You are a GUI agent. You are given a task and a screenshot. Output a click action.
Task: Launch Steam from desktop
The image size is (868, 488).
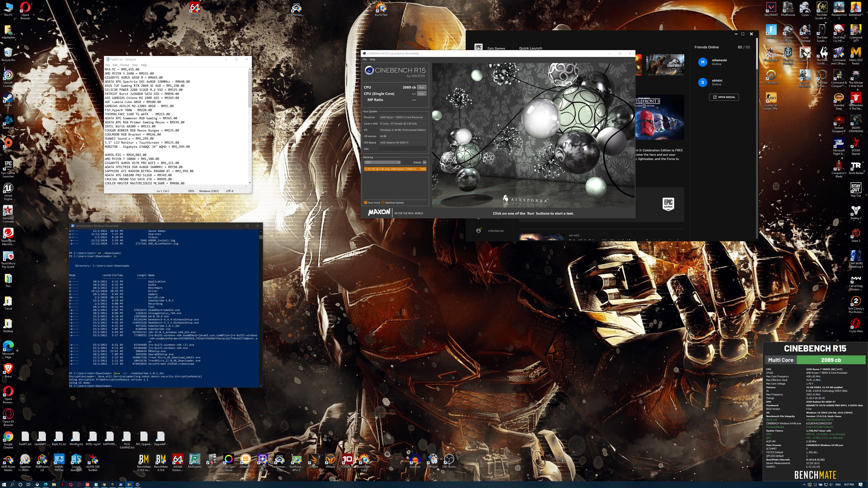[8, 100]
